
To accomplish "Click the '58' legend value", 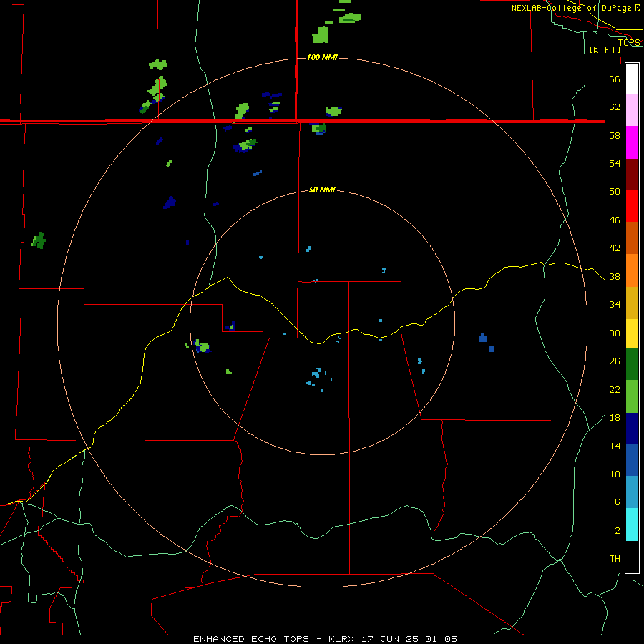I will pyautogui.click(x=615, y=135).
